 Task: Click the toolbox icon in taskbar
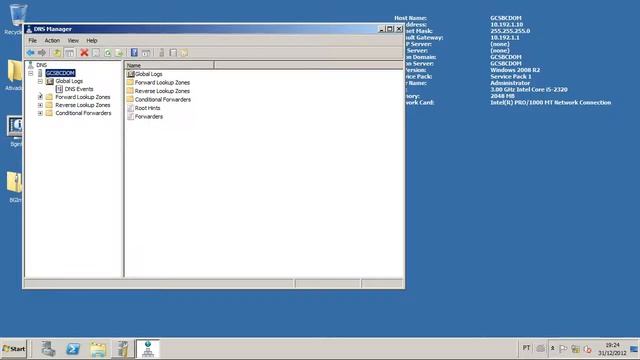(x=122, y=349)
